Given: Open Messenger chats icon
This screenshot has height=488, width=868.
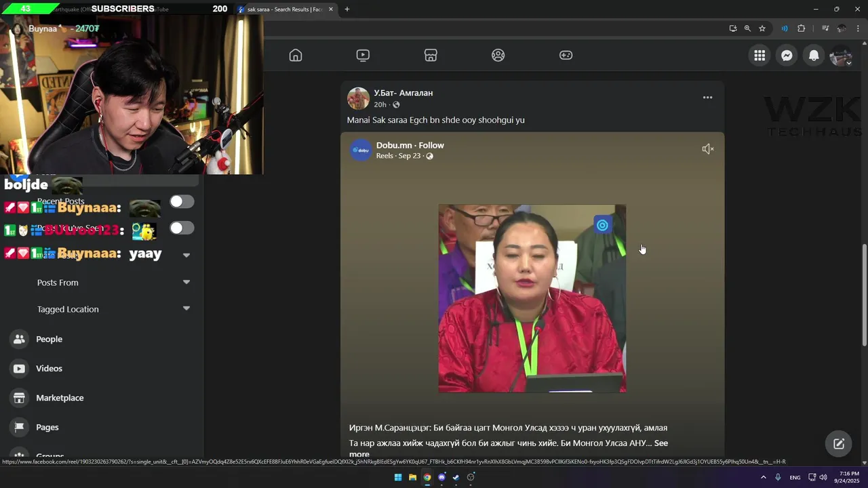Looking at the screenshot, I should click(787, 56).
